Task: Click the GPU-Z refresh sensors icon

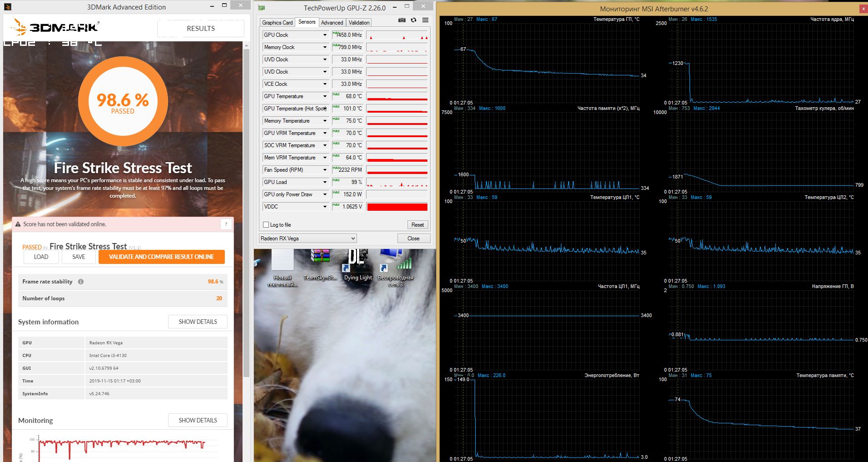Action: [413, 20]
